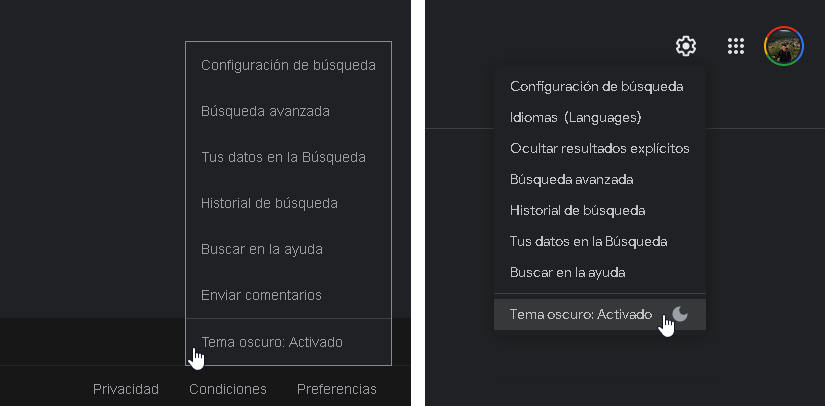
Task: Click 'Buscar en la ayuda' in left menu
Action: point(288,249)
